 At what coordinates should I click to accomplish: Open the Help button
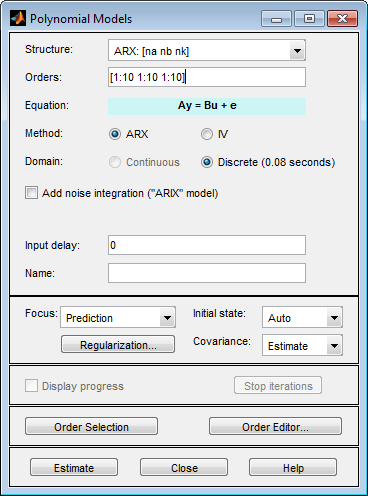(293, 467)
